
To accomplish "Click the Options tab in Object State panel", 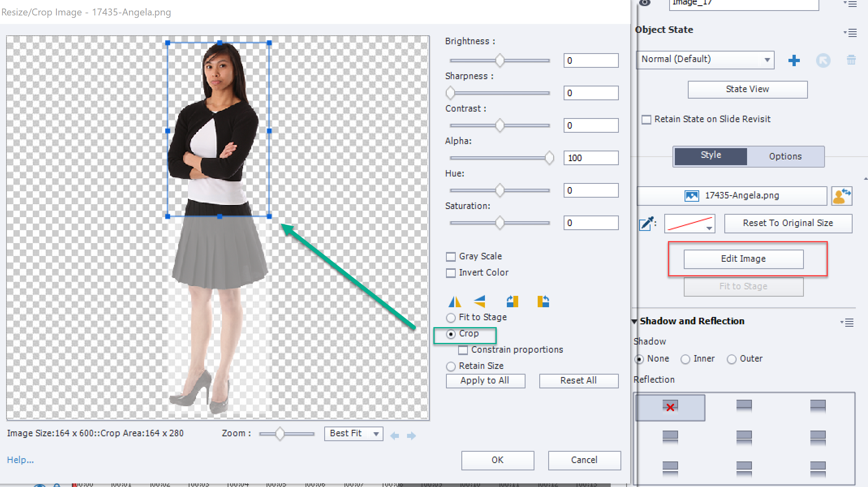I will point(784,155).
